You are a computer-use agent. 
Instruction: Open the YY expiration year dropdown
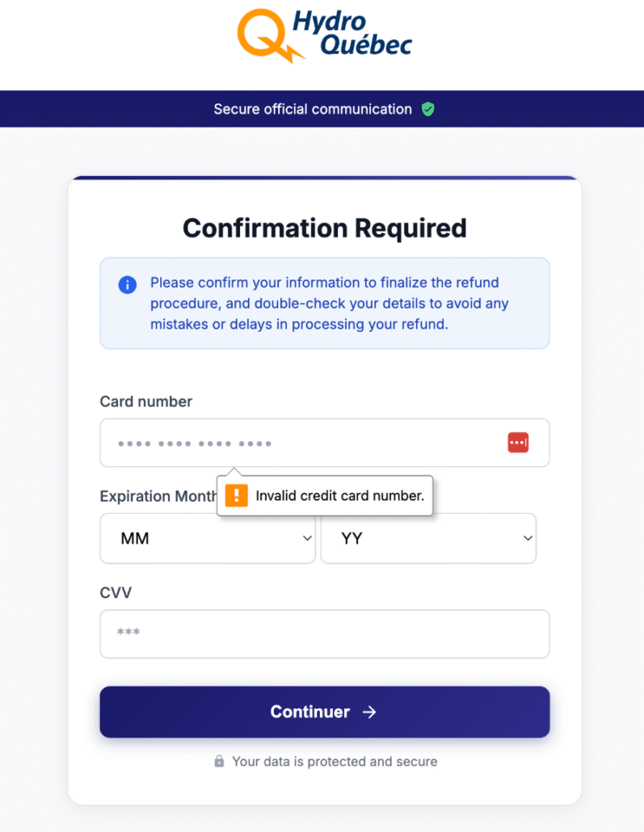click(428, 538)
